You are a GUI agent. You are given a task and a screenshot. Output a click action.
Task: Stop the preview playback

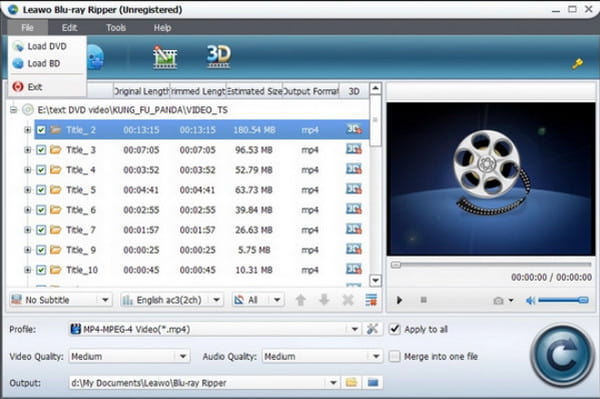coord(423,300)
